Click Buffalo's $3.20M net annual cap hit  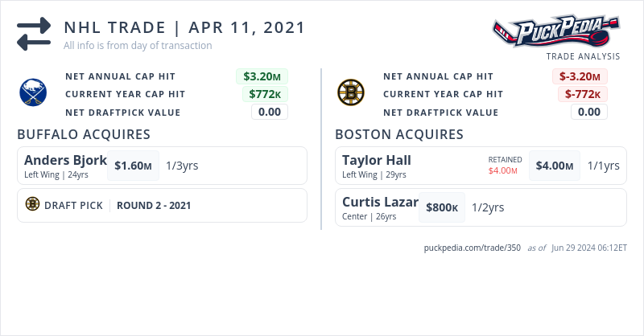[x=262, y=76]
